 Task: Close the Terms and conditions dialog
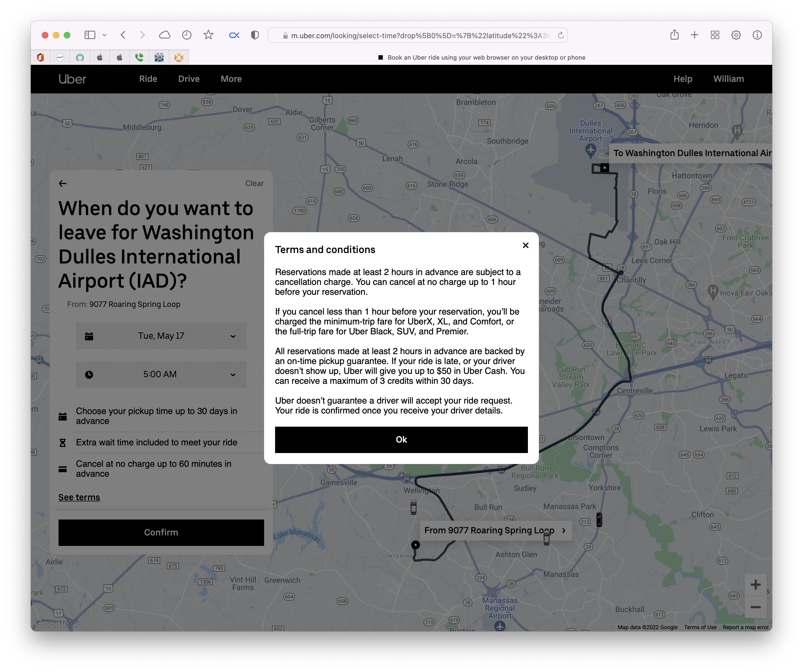[x=525, y=245]
